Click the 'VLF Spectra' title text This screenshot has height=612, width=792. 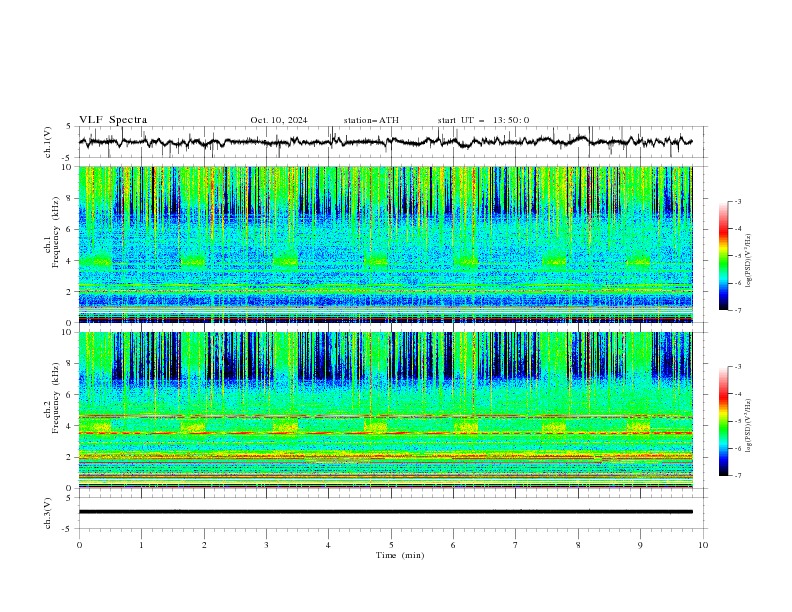pyautogui.click(x=113, y=120)
